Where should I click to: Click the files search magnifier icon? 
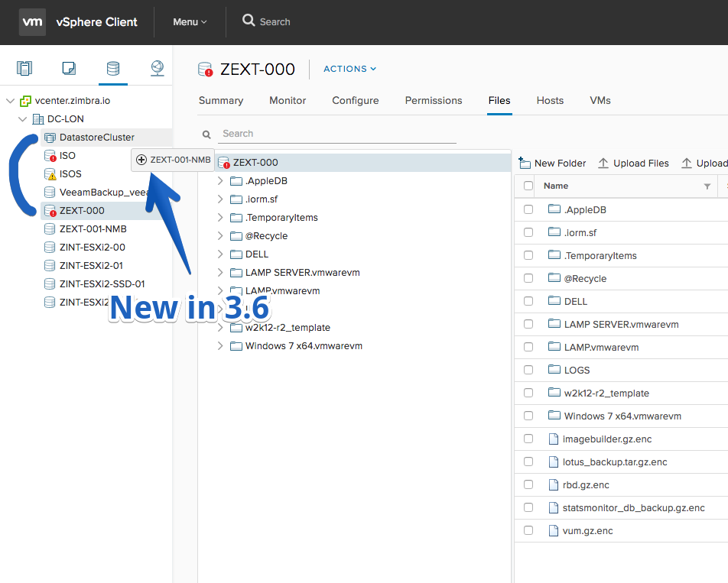(x=206, y=134)
